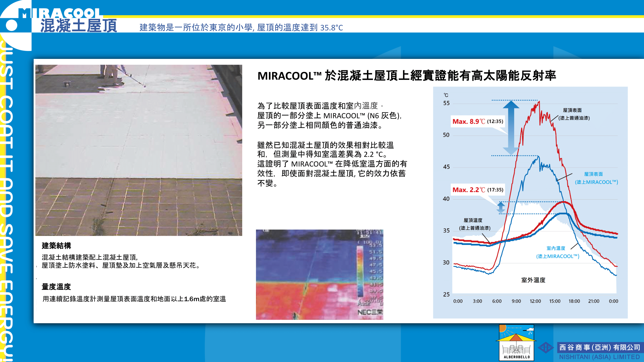Click the Alberobello house logo
Screen dimensions: 644x362
tap(516, 342)
